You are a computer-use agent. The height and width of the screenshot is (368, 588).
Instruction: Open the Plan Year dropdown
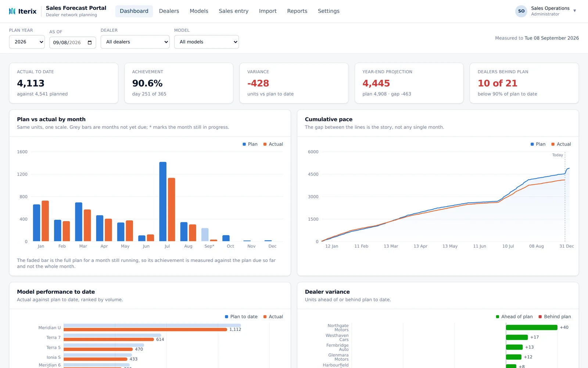27,42
